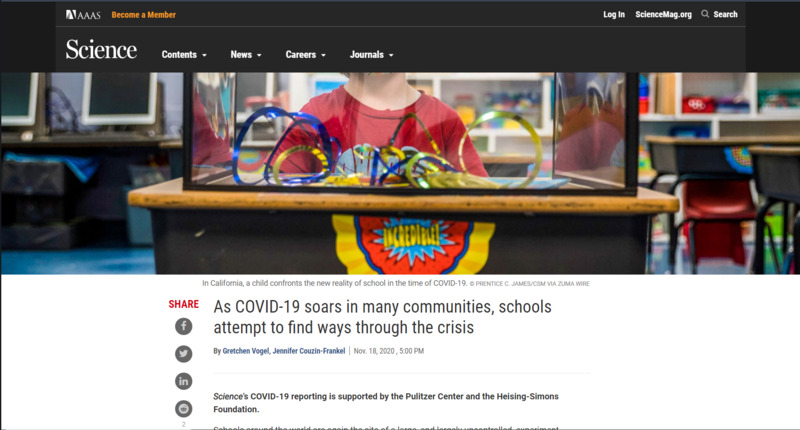Share article on Reddit
The height and width of the screenshot is (430, 800).
(x=184, y=409)
